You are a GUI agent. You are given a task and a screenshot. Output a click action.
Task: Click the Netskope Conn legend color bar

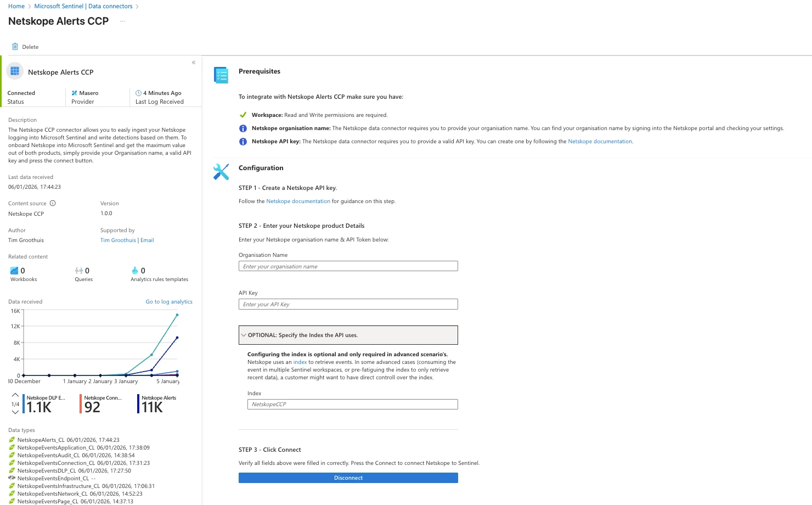81,403
